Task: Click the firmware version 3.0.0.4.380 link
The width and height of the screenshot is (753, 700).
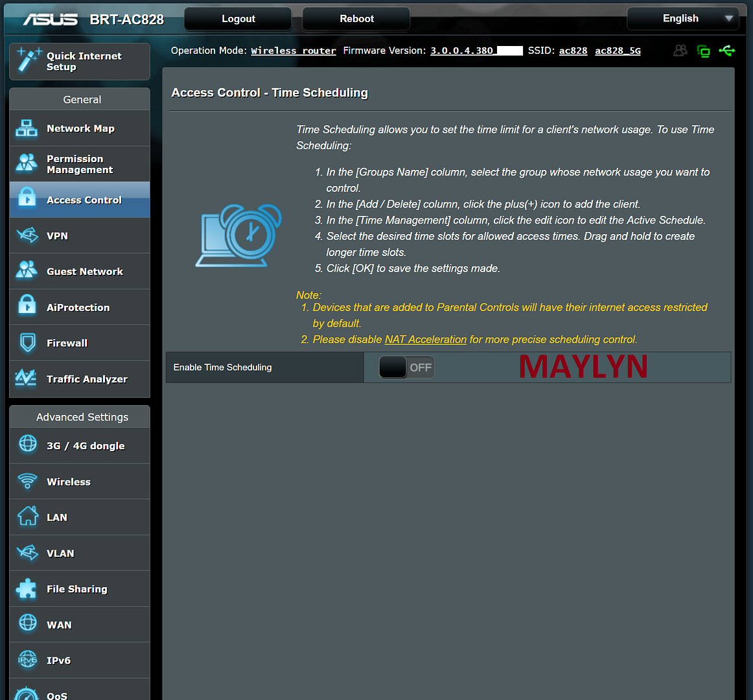Action: tap(476, 51)
